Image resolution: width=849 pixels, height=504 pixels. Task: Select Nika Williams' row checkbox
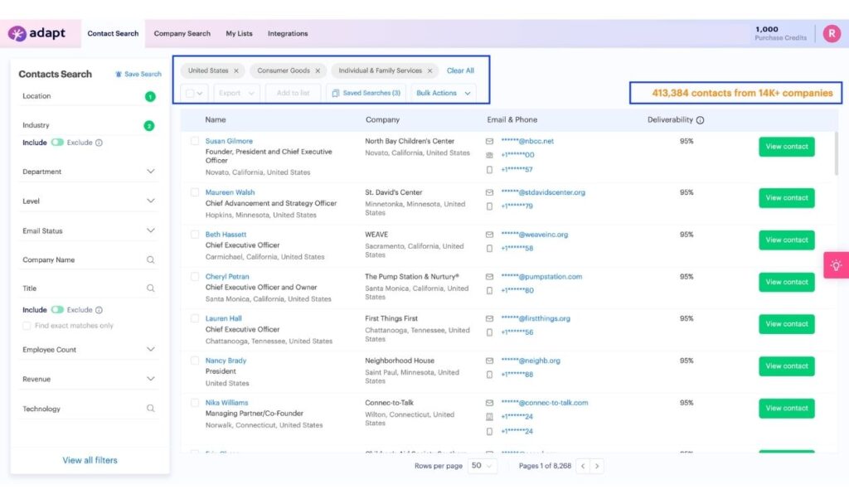pyautogui.click(x=195, y=403)
